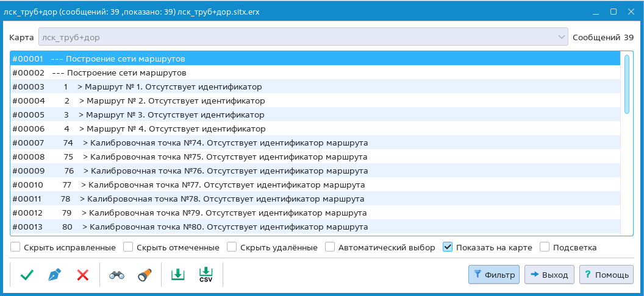Click the green download save icon
Viewport: 644px width, 296px height.
pyautogui.click(x=177, y=275)
